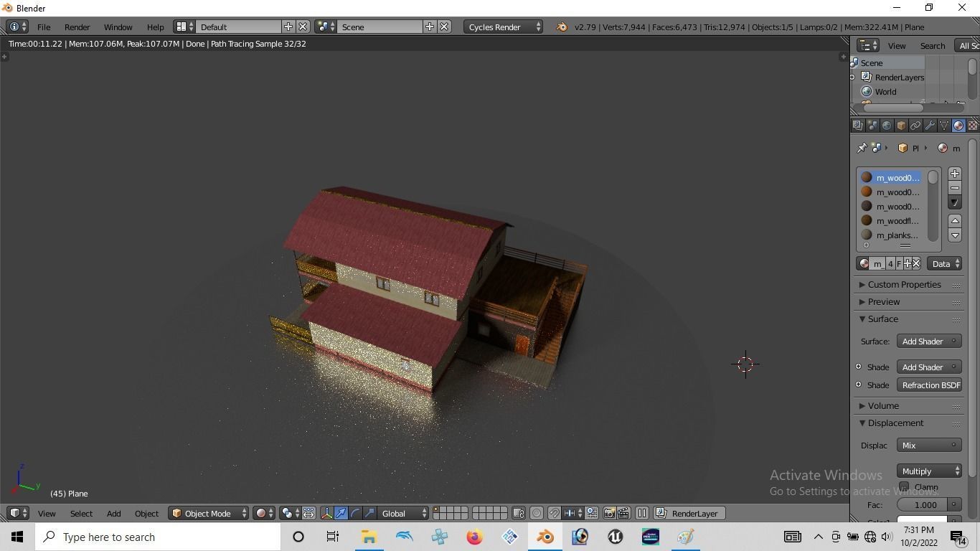Open the Render properties tab icon
This screenshot has height=551, width=980.
(x=857, y=126)
